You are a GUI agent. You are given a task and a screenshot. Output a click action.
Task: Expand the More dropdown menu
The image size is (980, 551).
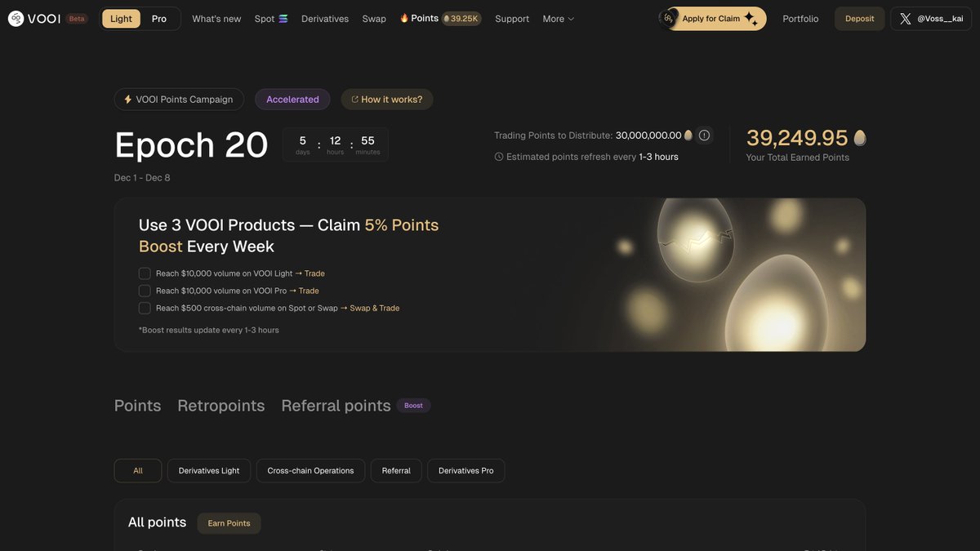(x=559, y=19)
